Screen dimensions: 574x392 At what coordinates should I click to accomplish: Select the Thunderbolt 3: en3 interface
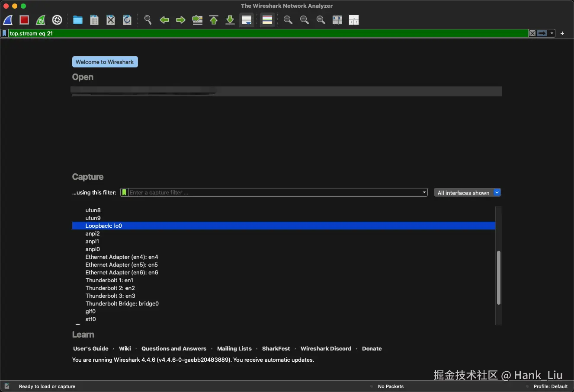[x=284, y=296]
